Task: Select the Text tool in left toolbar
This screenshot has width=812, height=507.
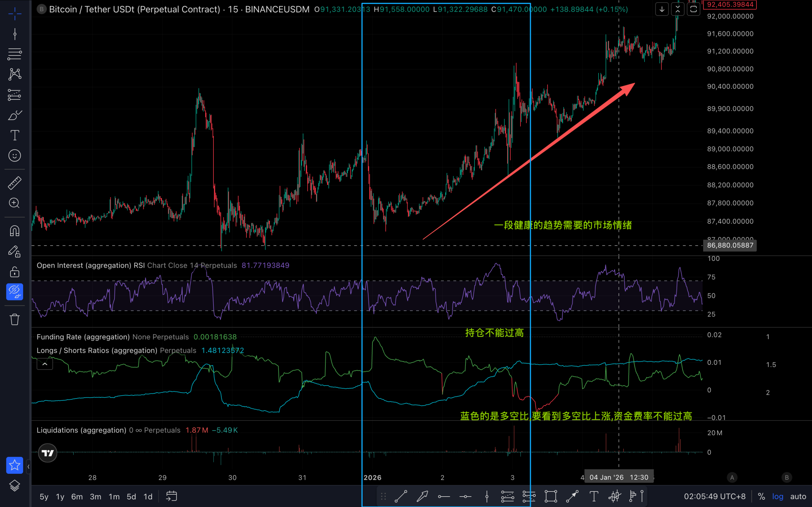Action: tap(15, 136)
